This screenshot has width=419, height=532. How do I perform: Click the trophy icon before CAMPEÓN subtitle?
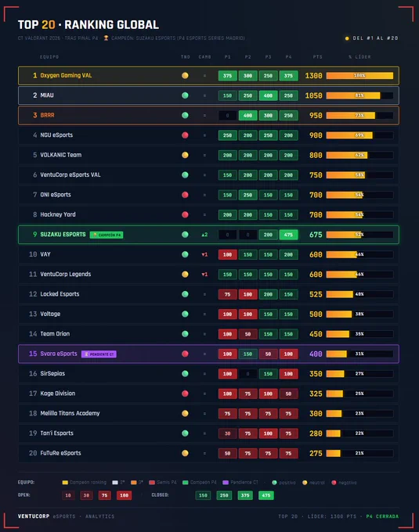[x=106, y=38]
